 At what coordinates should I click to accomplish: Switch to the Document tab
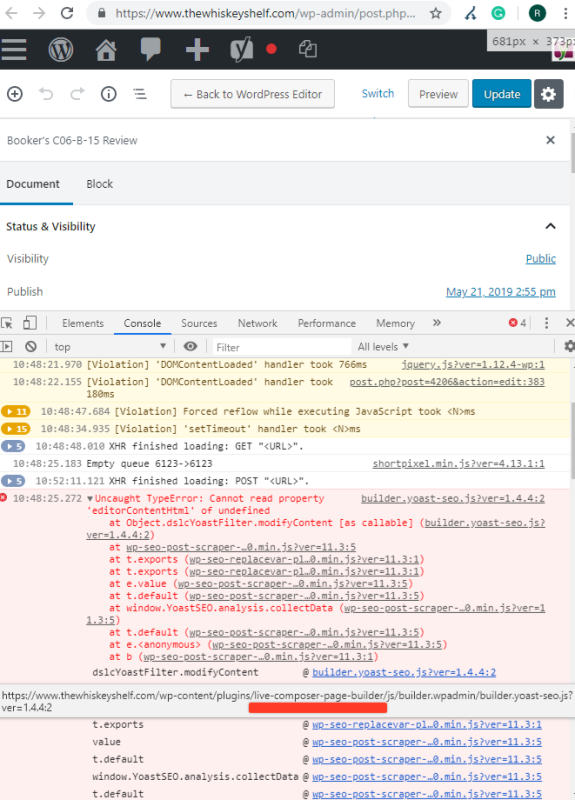click(x=33, y=184)
